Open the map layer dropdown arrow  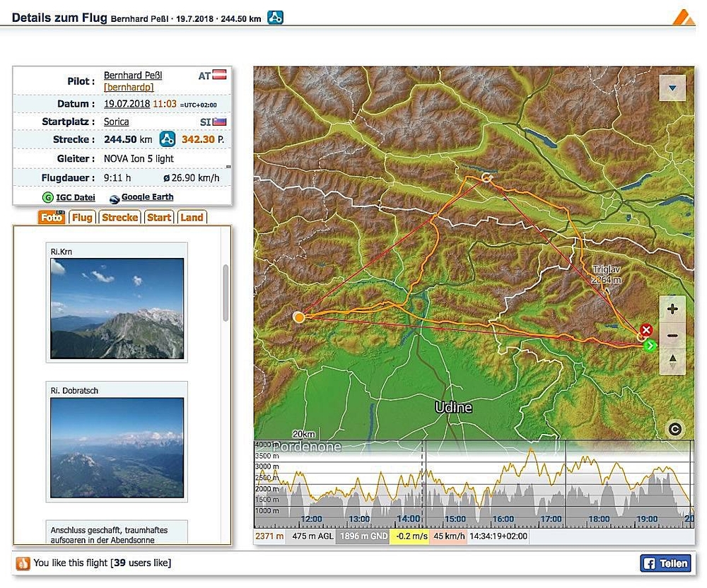pos(672,88)
